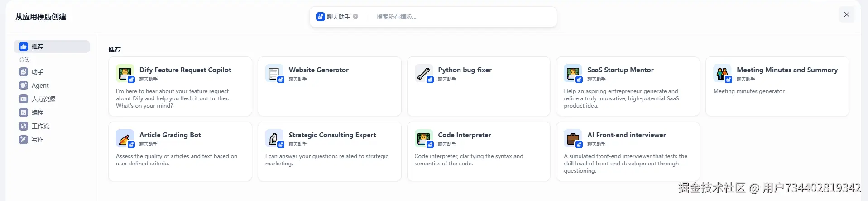Click the Article Grading Bot icon
The image size is (868, 201).
pos(125,138)
